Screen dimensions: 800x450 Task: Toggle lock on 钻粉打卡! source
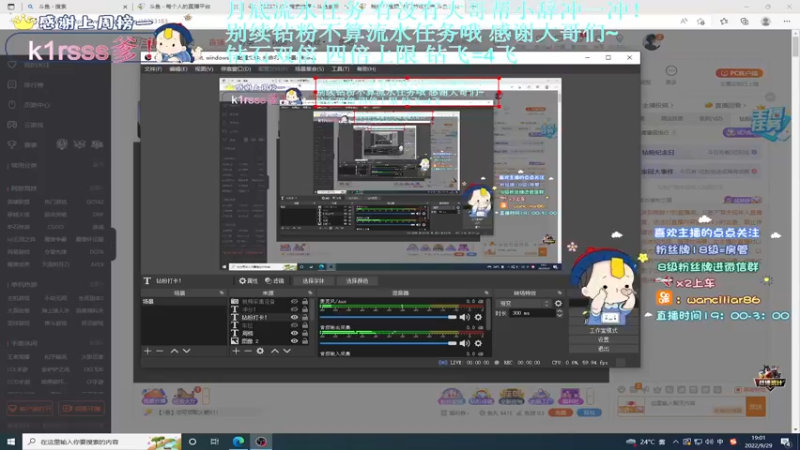click(305, 317)
